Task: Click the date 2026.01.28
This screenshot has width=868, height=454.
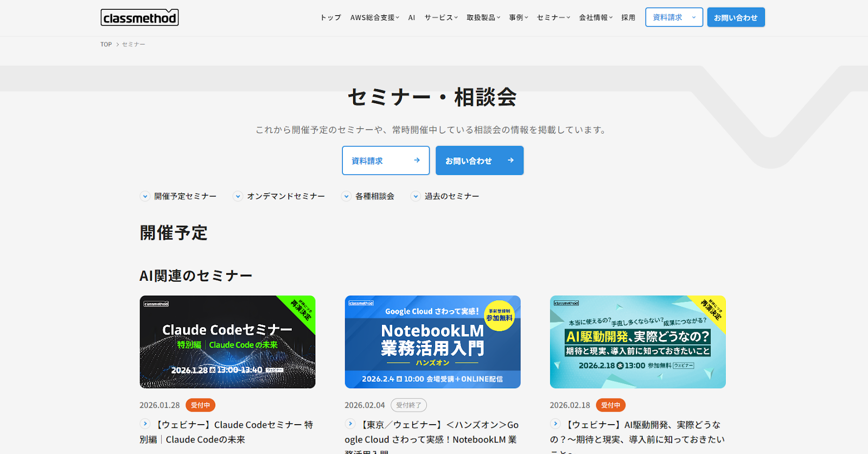Action: click(159, 405)
